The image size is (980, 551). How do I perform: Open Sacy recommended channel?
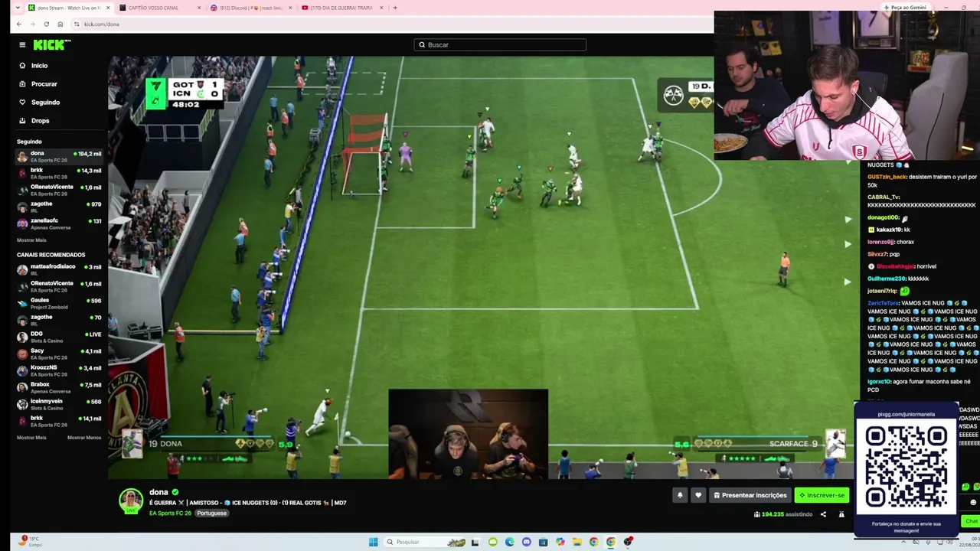point(60,354)
